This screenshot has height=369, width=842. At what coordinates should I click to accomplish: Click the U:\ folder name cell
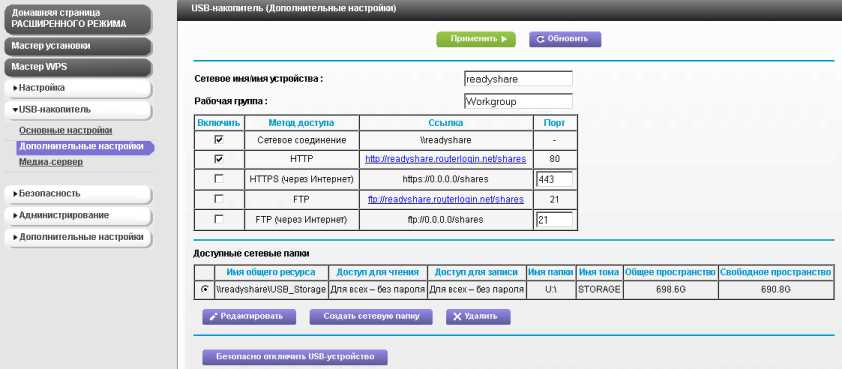click(x=551, y=290)
